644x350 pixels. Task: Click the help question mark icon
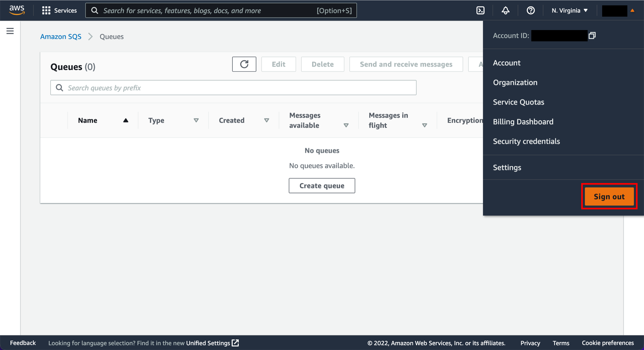pos(530,10)
